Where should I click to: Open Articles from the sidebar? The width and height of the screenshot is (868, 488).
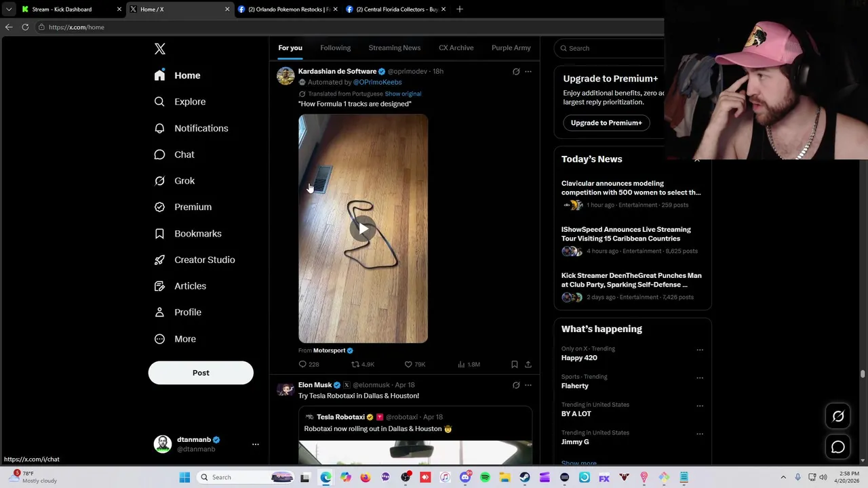[x=180, y=286]
